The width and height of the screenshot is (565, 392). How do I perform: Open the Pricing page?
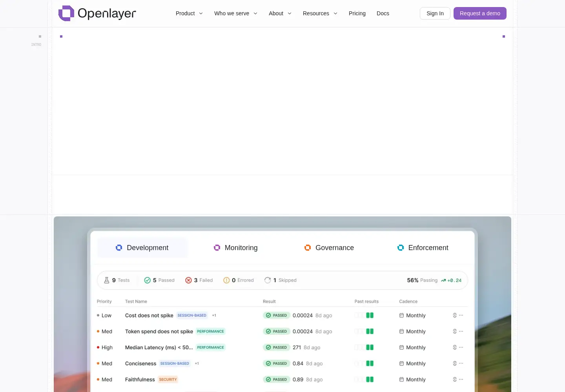pyautogui.click(x=357, y=13)
